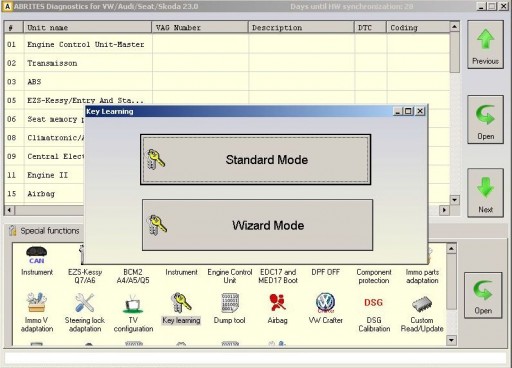Screen dimensions: 512x368
Task: Click the Previous green up-arrow button
Action: click(485, 45)
